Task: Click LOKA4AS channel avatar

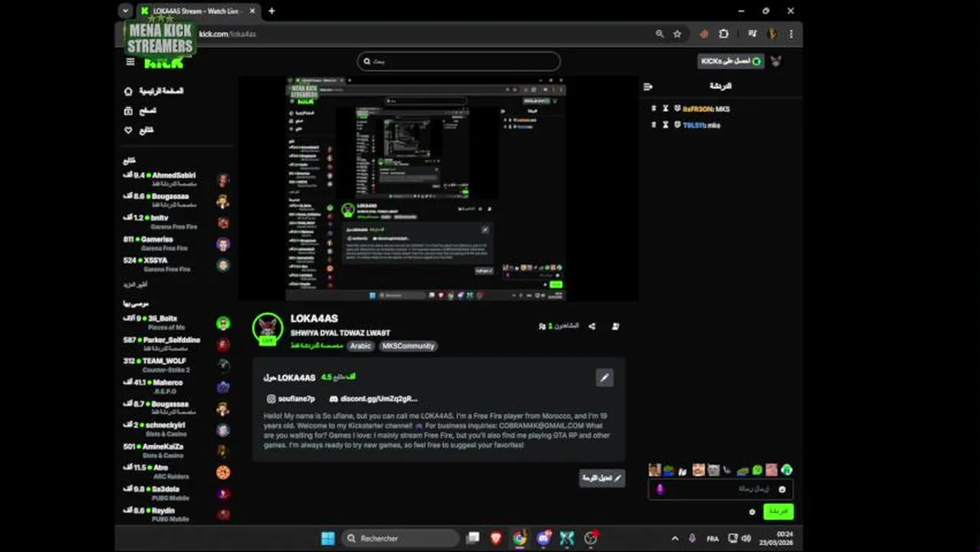Action: click(268, 329)
